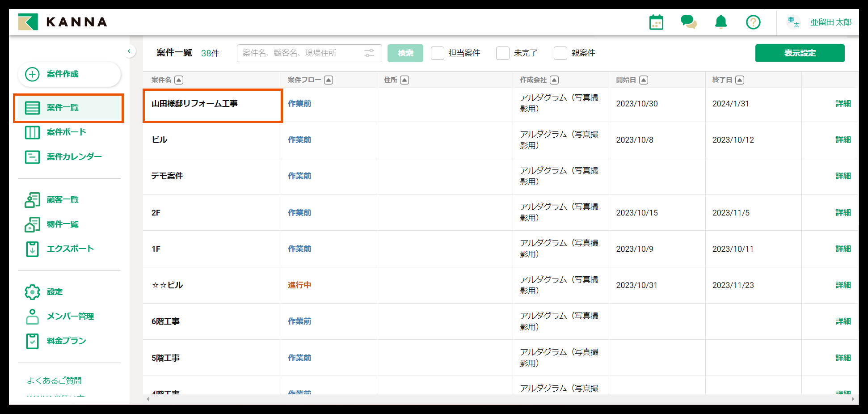Enable the 親案件 checkbox
Screen dimensions: 868x414
(560, 53)
